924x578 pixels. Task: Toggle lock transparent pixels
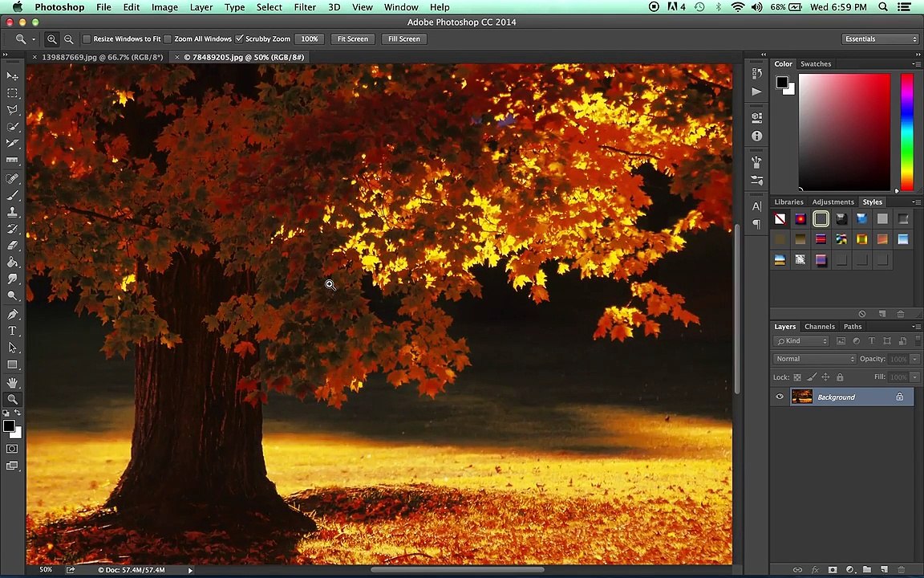[797, 377]
